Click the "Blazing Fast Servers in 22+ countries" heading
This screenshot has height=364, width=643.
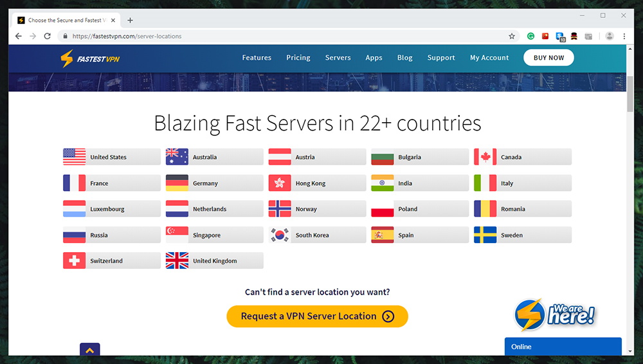click(318, 123)
